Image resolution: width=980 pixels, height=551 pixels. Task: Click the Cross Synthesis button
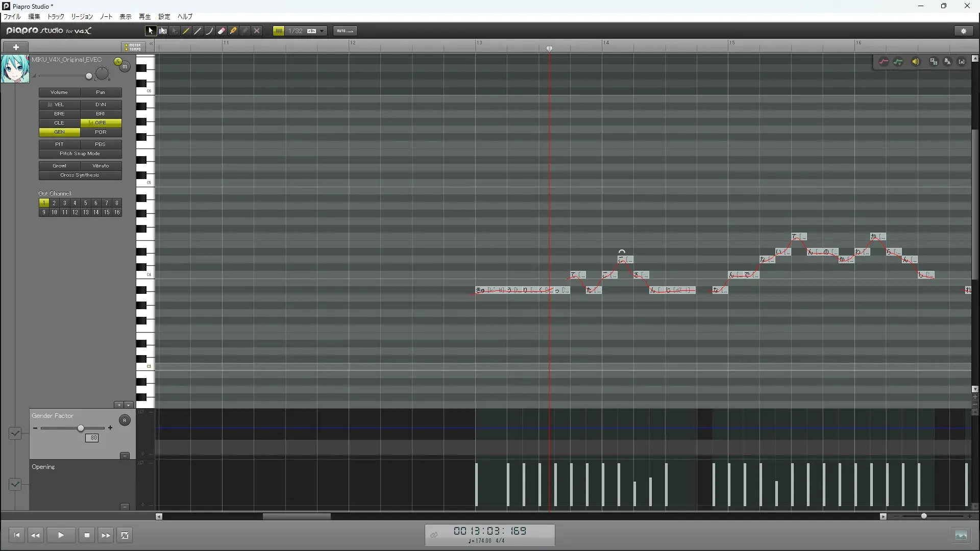pyautogui.click(x=80, y=175)
